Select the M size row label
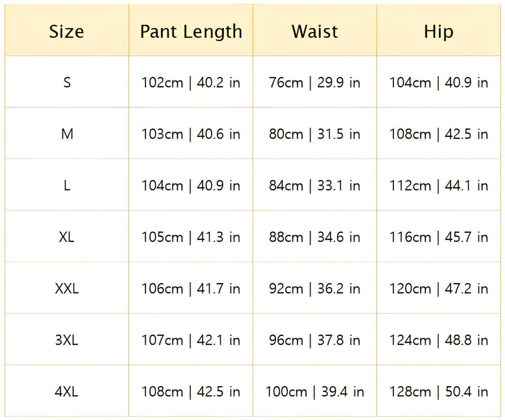 67,134
